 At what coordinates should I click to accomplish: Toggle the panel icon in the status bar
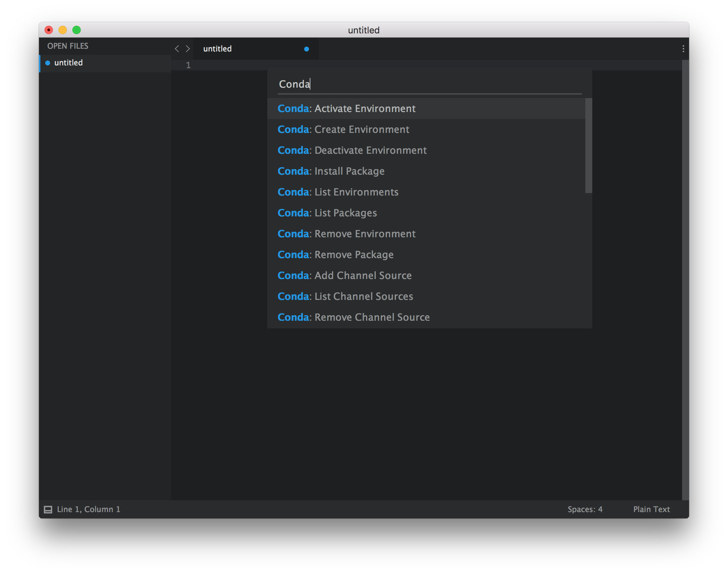[x=48, y=509]
